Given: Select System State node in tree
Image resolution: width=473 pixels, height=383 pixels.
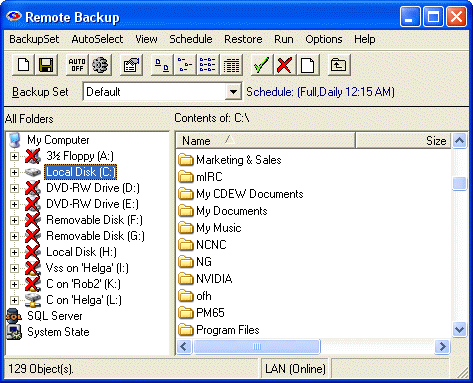Looking at the screenshot, I should pyautogui.click(x=58, y=332).
